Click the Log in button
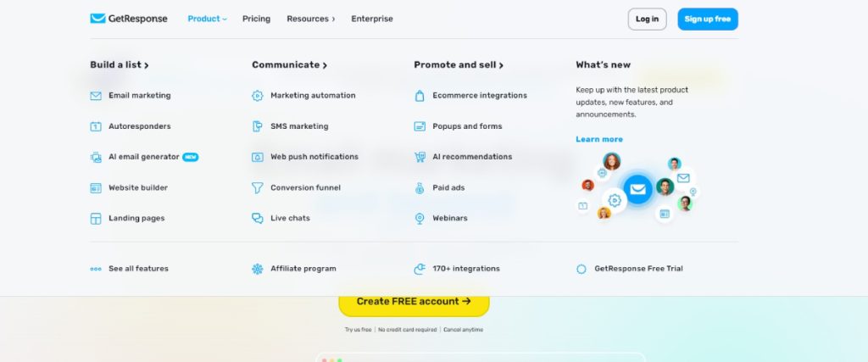 [647, 19]
